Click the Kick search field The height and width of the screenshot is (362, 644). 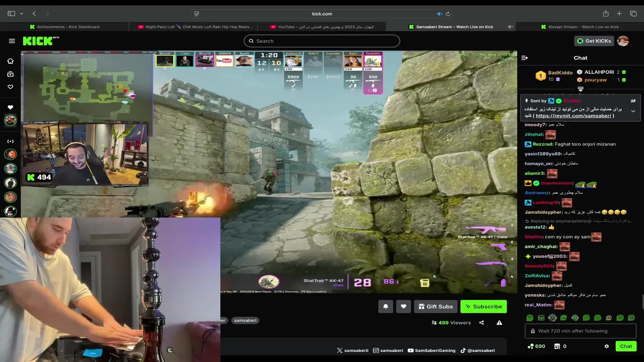322,41
